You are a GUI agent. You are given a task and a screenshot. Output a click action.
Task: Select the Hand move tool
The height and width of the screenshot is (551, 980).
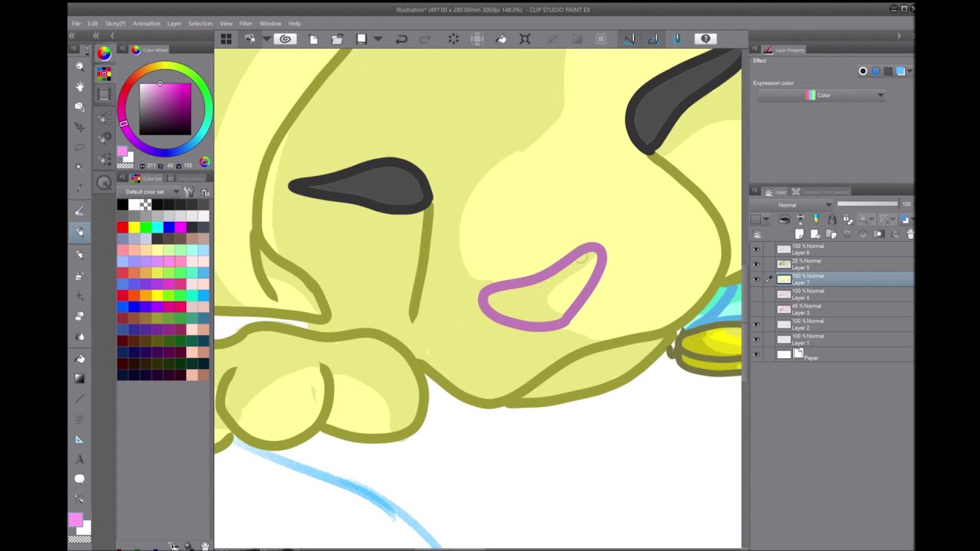pos(80,86)
